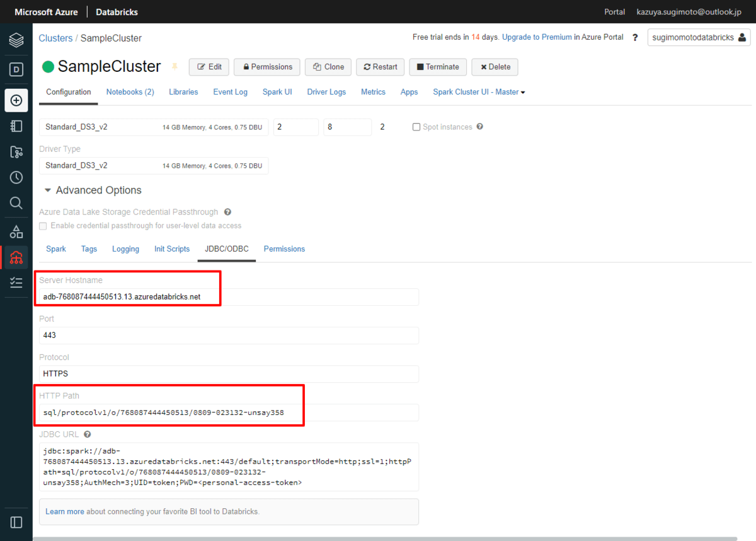Open the Driver Type Standard_DS3_v2 selector
This screenshot has width=756, height=541.
pyautogui.click(x=154, y=166)
